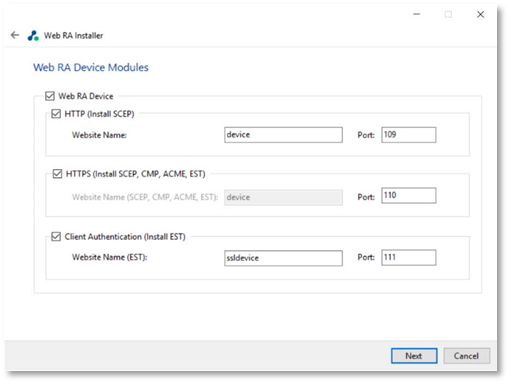Click the Cancel button
This screenshot has width=509, height=383.
pyautogui.click(x=467, y=356)
